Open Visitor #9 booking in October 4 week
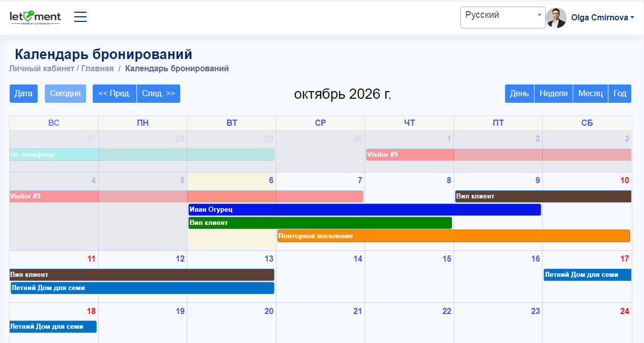The height and width of the screenshot is (343, 644). click(x=186, y=196)
